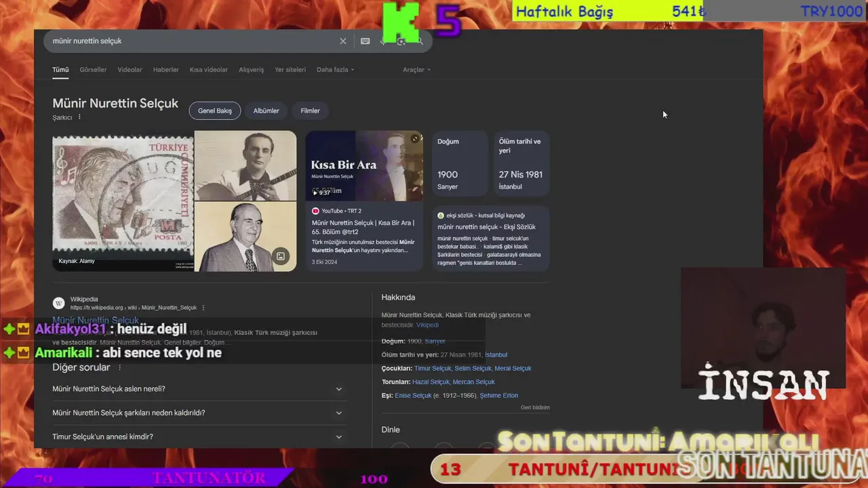Image resolution: width=868 pixels, height=488 pixels.
Task: Select the Albümler chip
Action: point(267,110)
